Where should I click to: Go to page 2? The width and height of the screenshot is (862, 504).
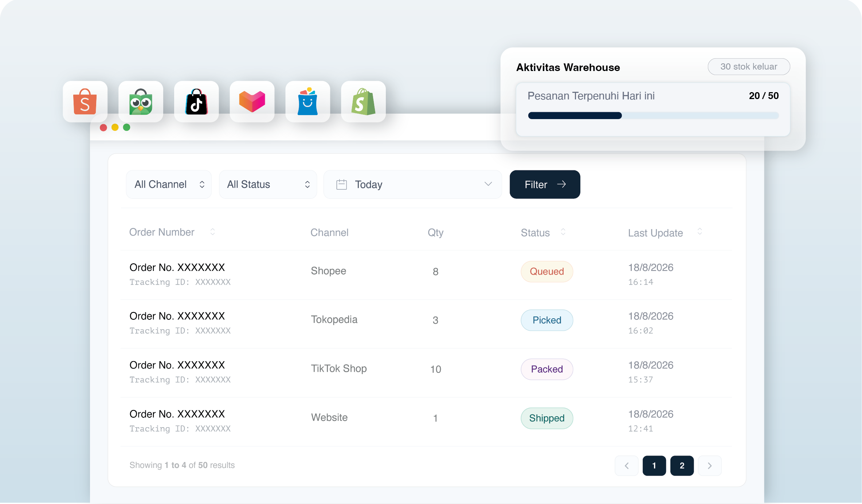tap(682, 465)
